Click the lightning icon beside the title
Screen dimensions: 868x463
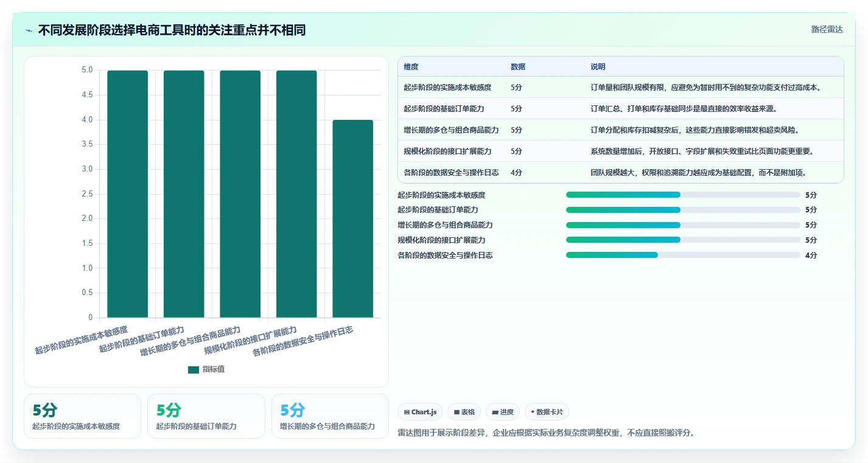coord(29,30)
